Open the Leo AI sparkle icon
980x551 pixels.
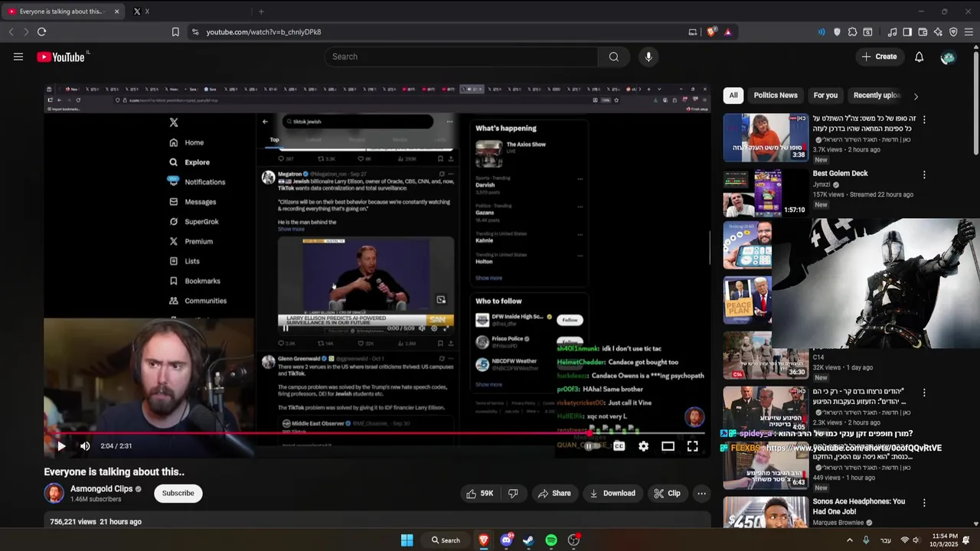tap(938, 31)
